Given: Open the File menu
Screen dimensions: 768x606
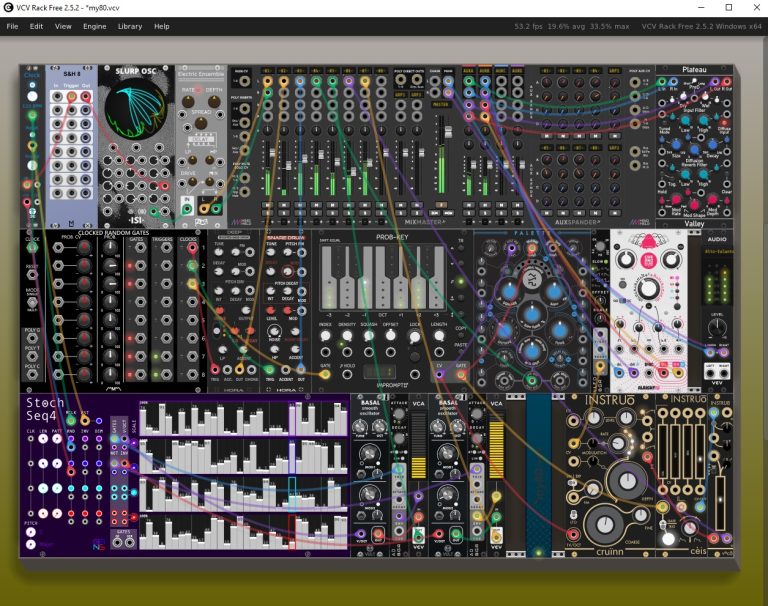Looking at the screenshot, I should pos(12,26).
